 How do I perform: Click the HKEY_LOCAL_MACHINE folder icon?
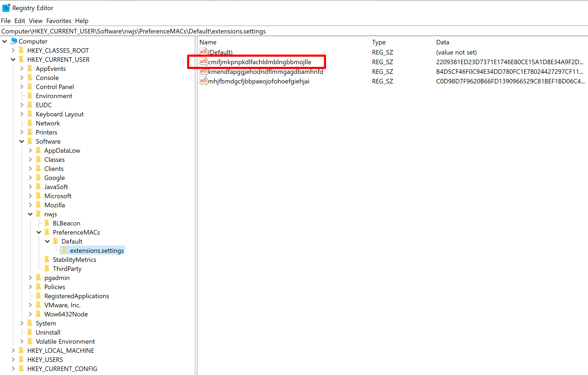click(x=21, y=351)
